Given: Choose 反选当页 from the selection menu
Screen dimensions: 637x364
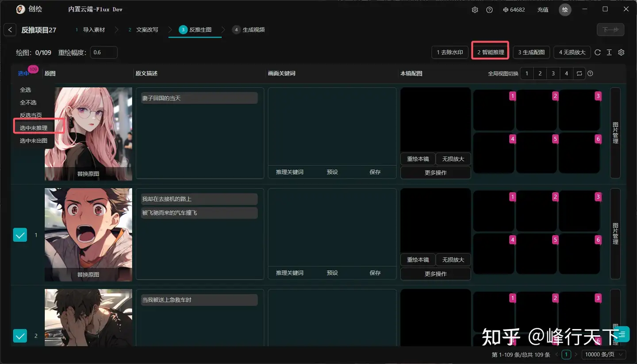Looking at the screenshot, I should click(x=31, y=115).
